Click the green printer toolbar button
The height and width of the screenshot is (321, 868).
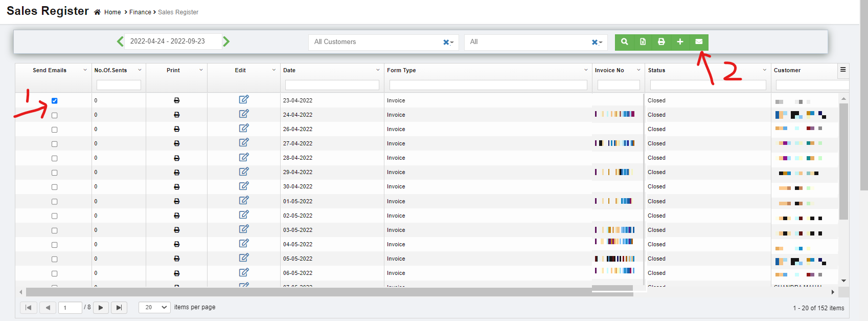tap(661, 42)
